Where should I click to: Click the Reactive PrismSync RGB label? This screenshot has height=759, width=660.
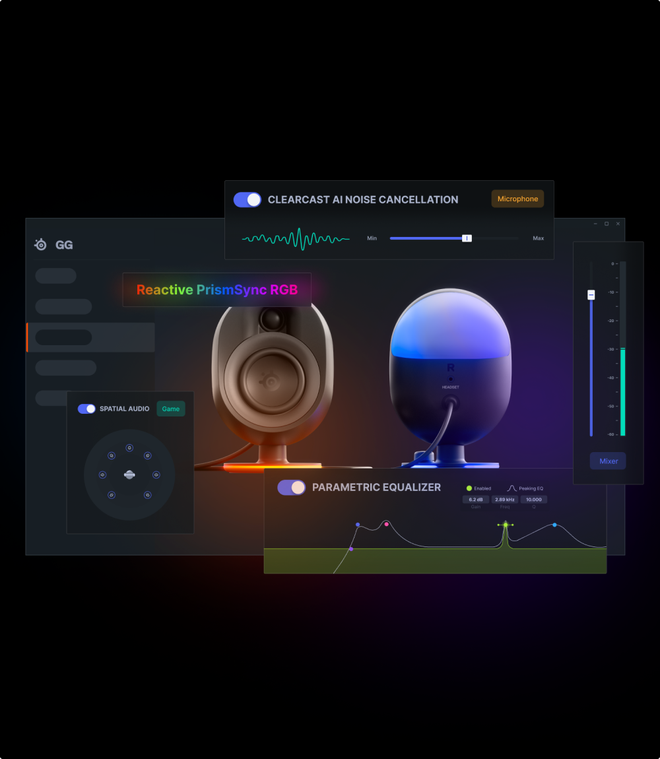pos(217,289)
